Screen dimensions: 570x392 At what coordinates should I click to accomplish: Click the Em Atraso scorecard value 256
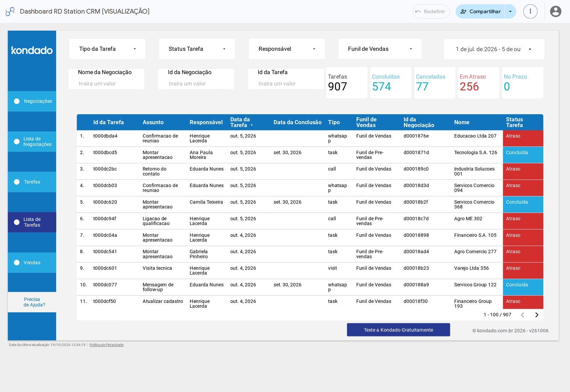click(469, 87)
